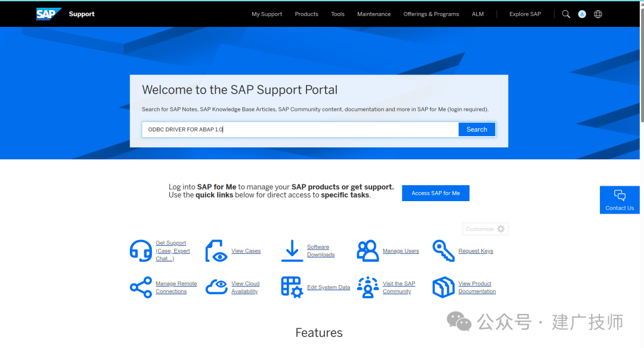Click the Contact Us chat bubble icon
Viewport: 644px width, 348px height.
point(620,195)
